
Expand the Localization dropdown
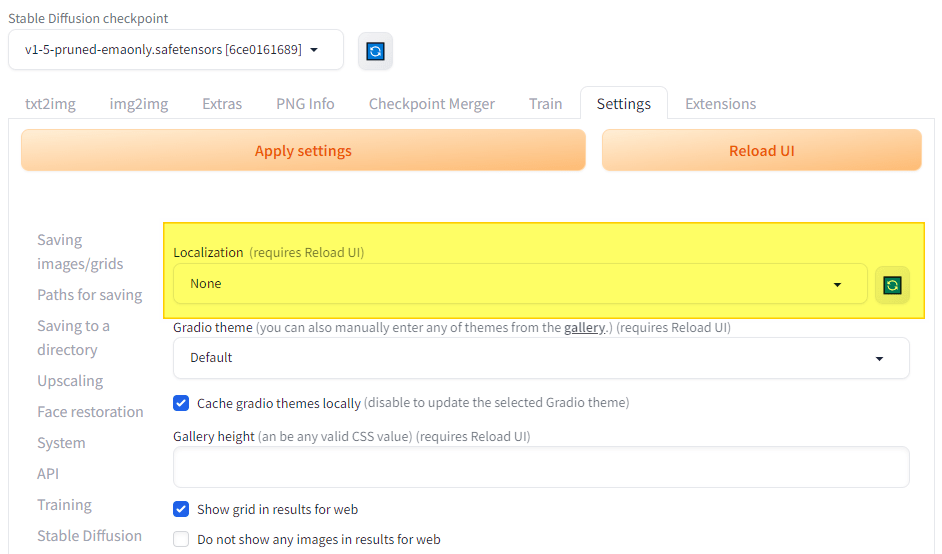pos(519,284)
